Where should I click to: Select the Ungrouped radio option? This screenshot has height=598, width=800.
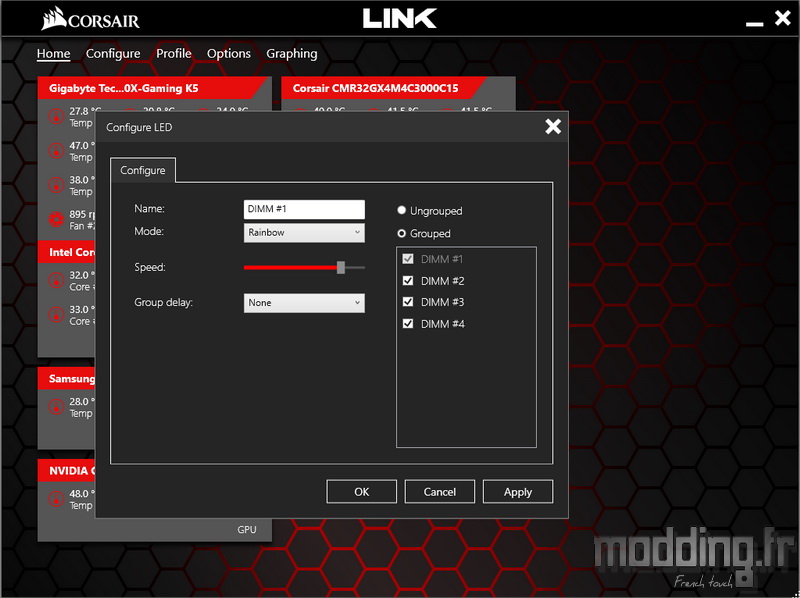(402, 210)
